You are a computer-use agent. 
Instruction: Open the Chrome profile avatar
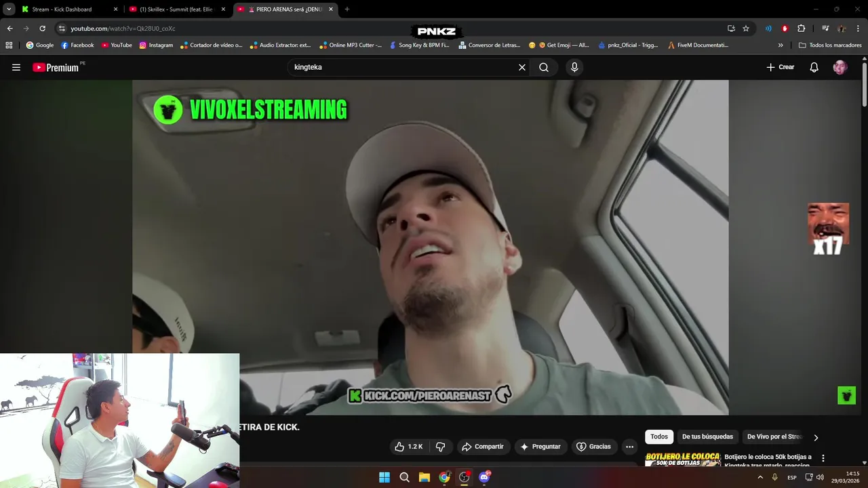(842, 28)
